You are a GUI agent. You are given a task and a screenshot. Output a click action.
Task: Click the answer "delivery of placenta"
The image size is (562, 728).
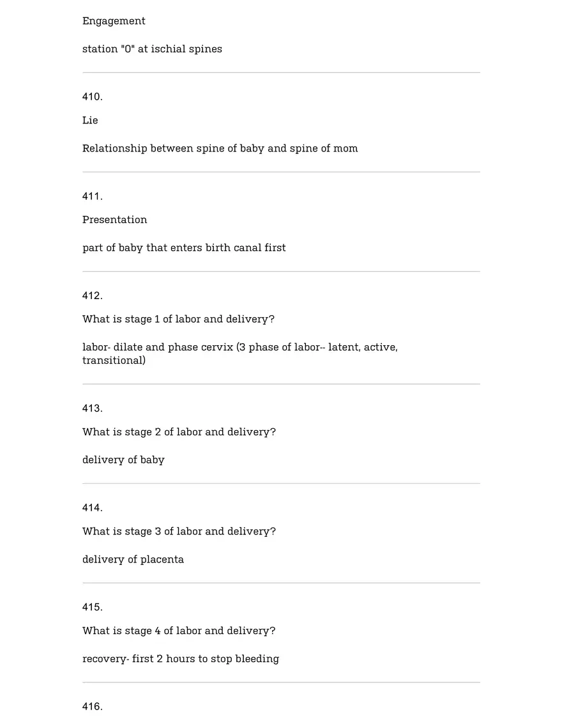pyautogui.click(x=133, y=560)
